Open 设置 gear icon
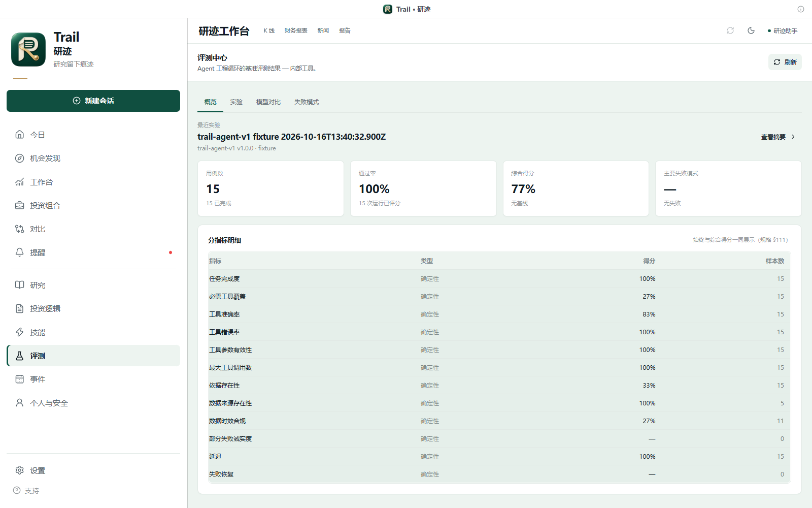This screenshot has height=508, width=812. 19,470
